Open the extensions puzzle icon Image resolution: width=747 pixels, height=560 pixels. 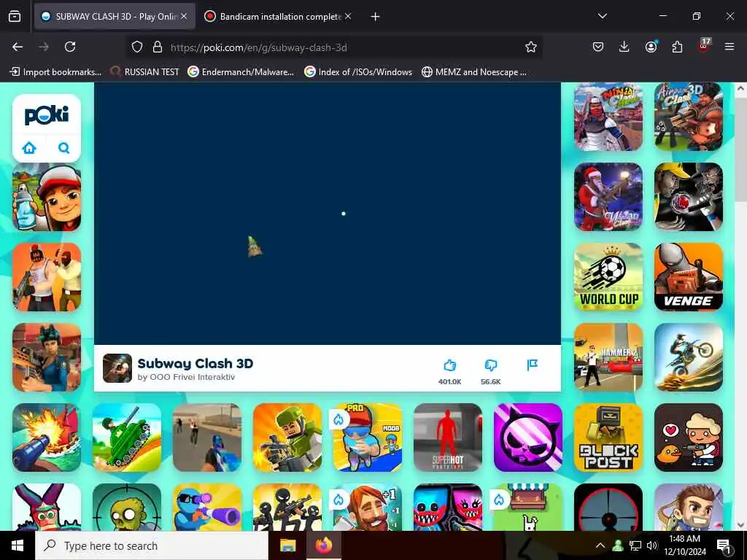coord(677,47)
